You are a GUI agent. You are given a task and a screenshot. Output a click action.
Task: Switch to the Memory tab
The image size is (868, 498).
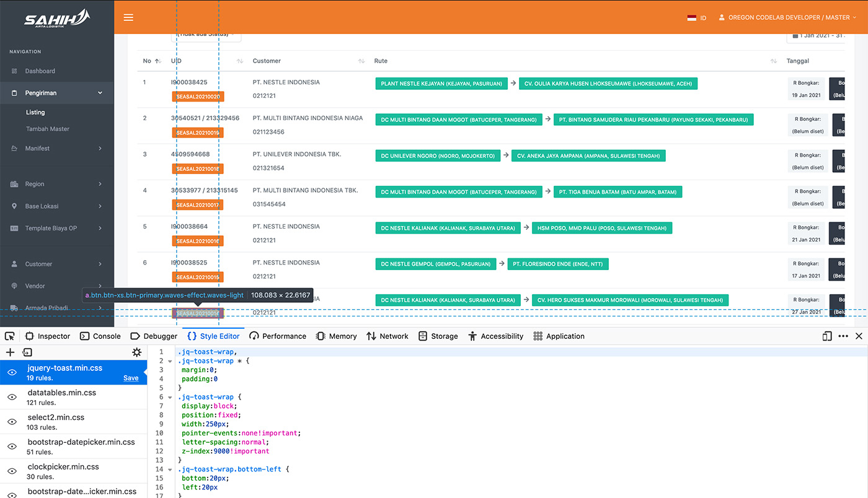[336, 336]
